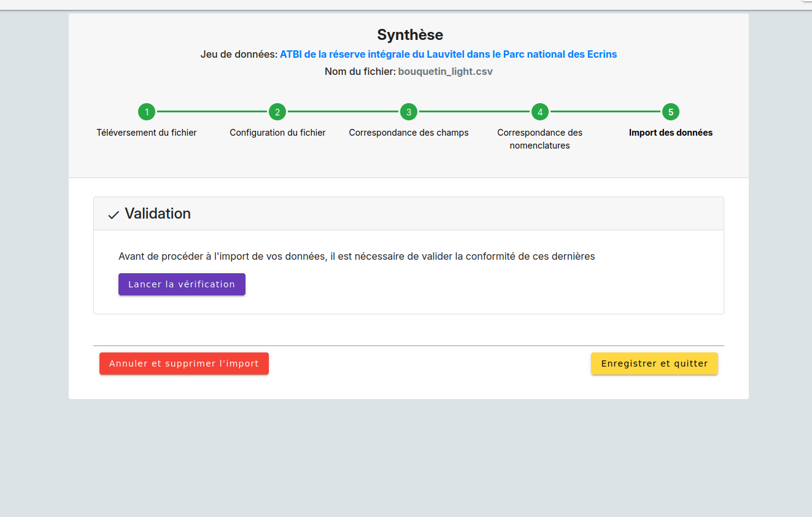Click the checkmark icon beside Validation
The image size is (812, 517).
coord(114,215)
